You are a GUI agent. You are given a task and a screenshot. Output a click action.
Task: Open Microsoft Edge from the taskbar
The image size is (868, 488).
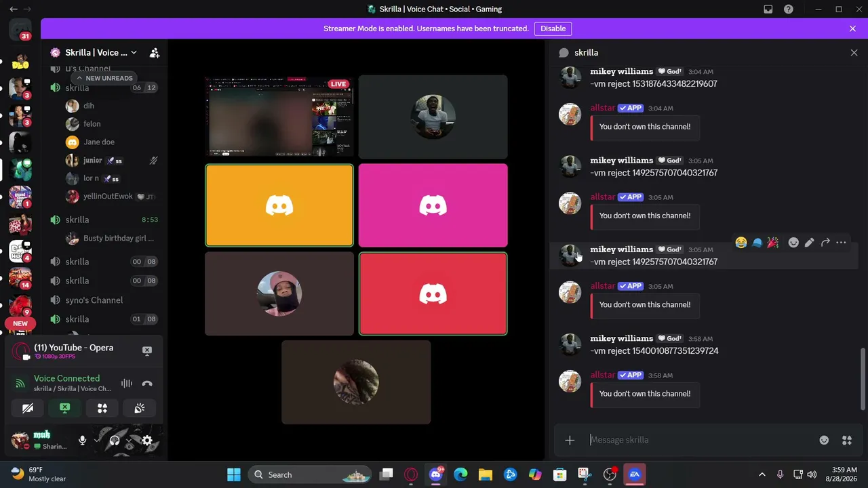pyautogui.click(x=460, y=474)
